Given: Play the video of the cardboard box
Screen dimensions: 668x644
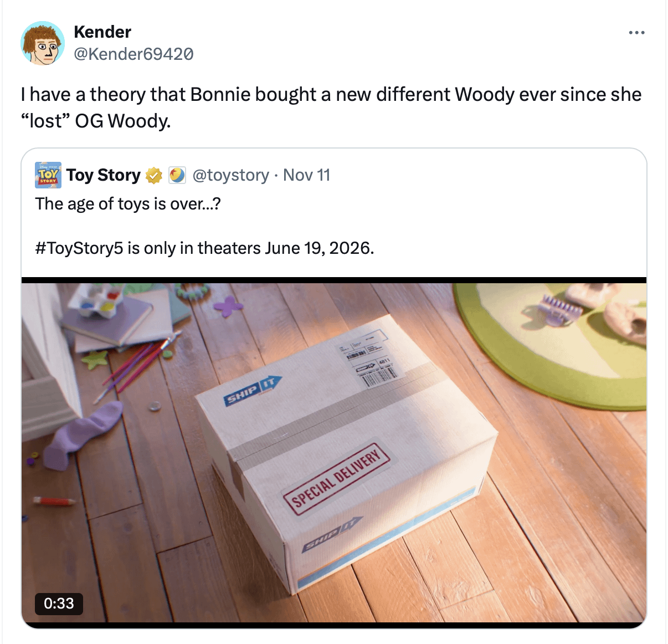Looking at the screenshot, I should click(x=334, y=452).
